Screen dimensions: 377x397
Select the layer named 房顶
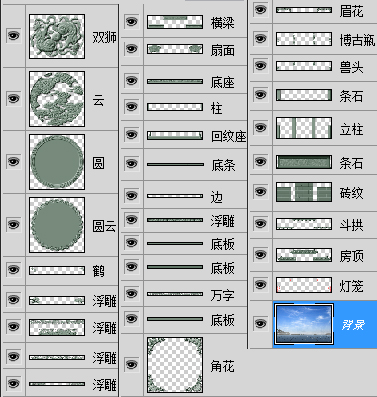click(351, 256)
